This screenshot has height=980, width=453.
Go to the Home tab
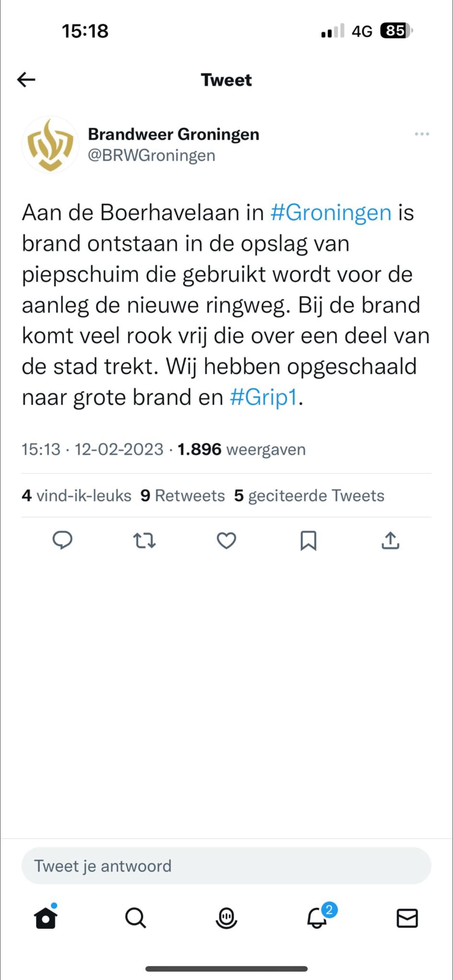click(46, 919)
